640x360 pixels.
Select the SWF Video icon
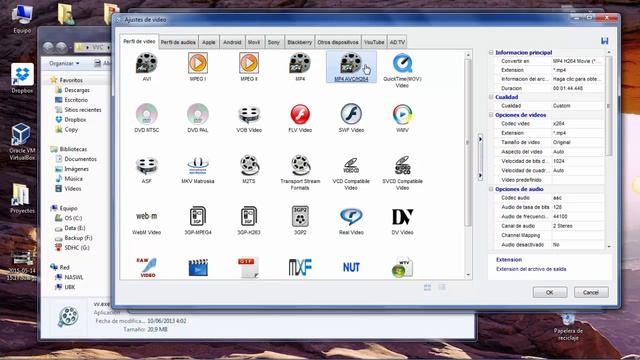tap(351, 114)
